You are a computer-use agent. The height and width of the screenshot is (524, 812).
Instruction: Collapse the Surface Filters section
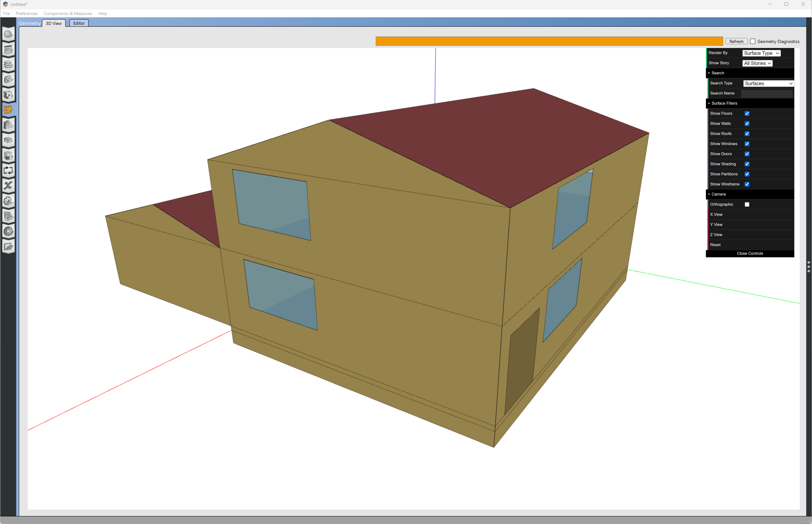709,103
